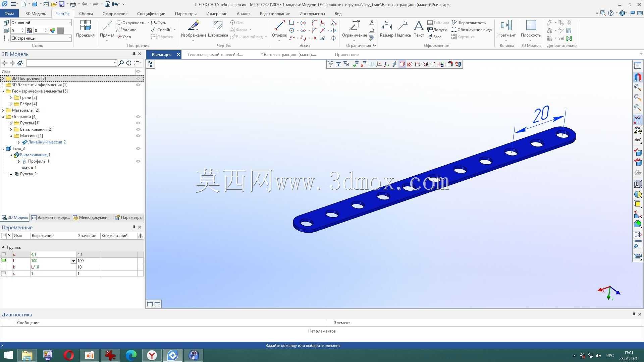Viewport: 644px width, 362px height.
Task: Click the magnet snap icon on right toolbar
Action: (x=638, y=77)
